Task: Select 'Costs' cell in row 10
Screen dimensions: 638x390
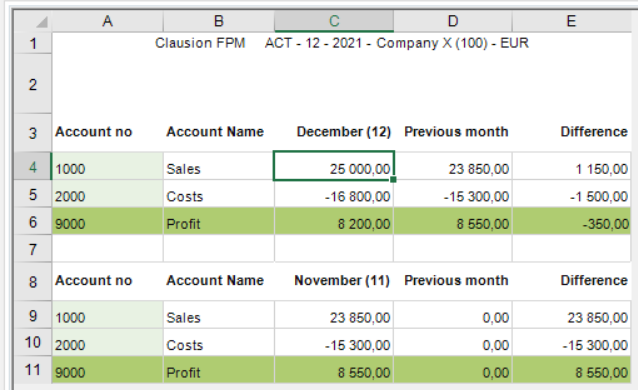Action: pos(219,343)
